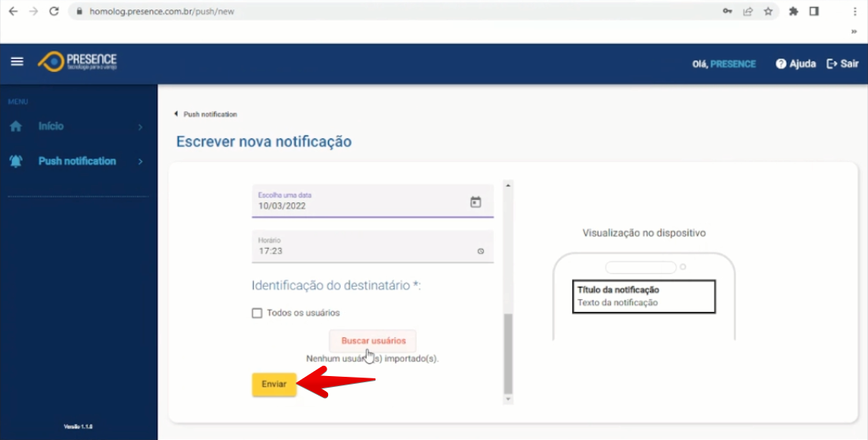This screenshot has width=868, height=440.
Task: Click the PRESENCE username in header
Action: click(733, 64)
